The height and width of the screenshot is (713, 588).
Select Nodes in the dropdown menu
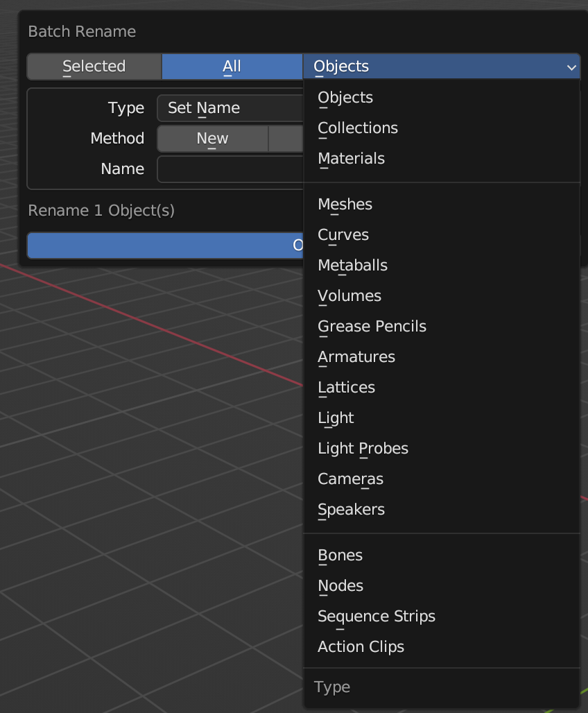pyautogui.click(x=340, y=586)
